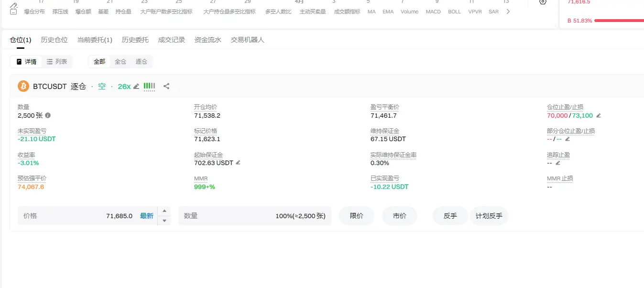This screenshot has width=644, height=288.
Task: Click the 数量 input field showing 100%
Action: [255, 216]
